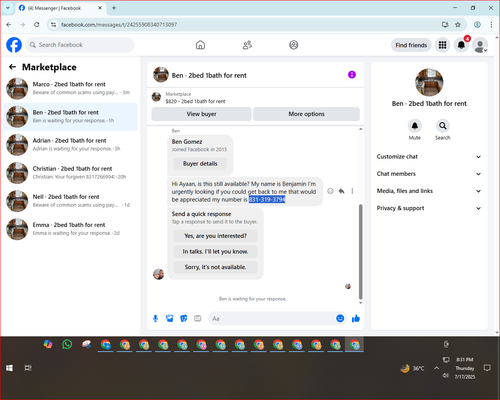Viewport: 500px width, 400px height.
Task: Click the message scrollbar thumb
Action: tap(360, 252)
